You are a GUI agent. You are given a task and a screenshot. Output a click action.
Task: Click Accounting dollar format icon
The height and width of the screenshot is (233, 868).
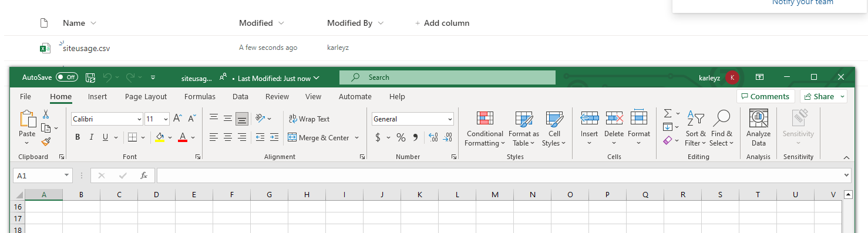point(378,137)
